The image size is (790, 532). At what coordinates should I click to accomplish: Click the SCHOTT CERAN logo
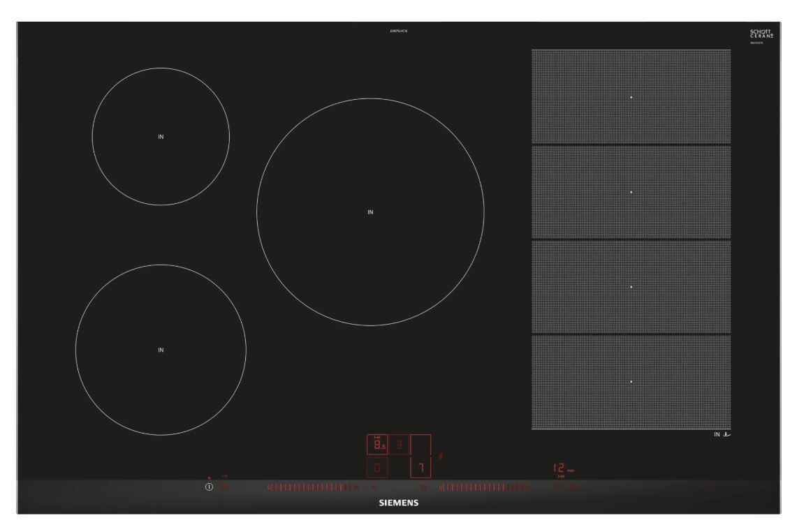[761, 34]
